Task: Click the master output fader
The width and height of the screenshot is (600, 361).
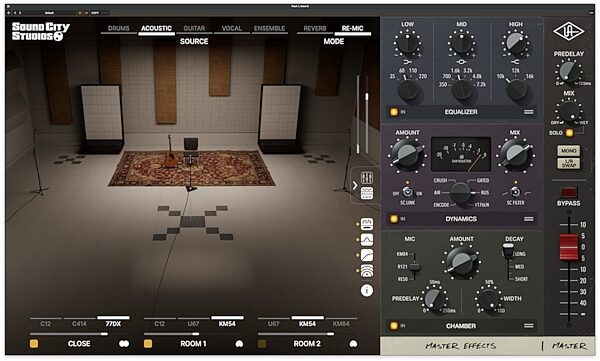Action: 569,247
